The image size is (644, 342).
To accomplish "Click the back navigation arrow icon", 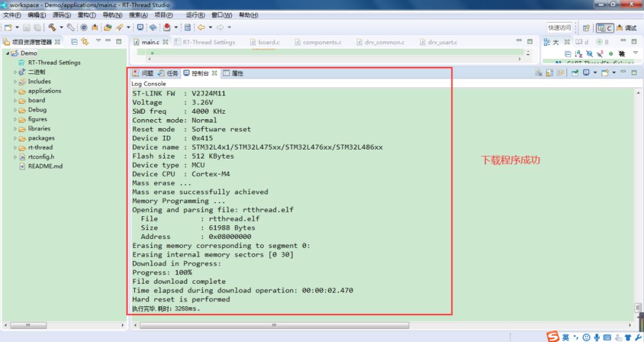I will pos(202,27).
